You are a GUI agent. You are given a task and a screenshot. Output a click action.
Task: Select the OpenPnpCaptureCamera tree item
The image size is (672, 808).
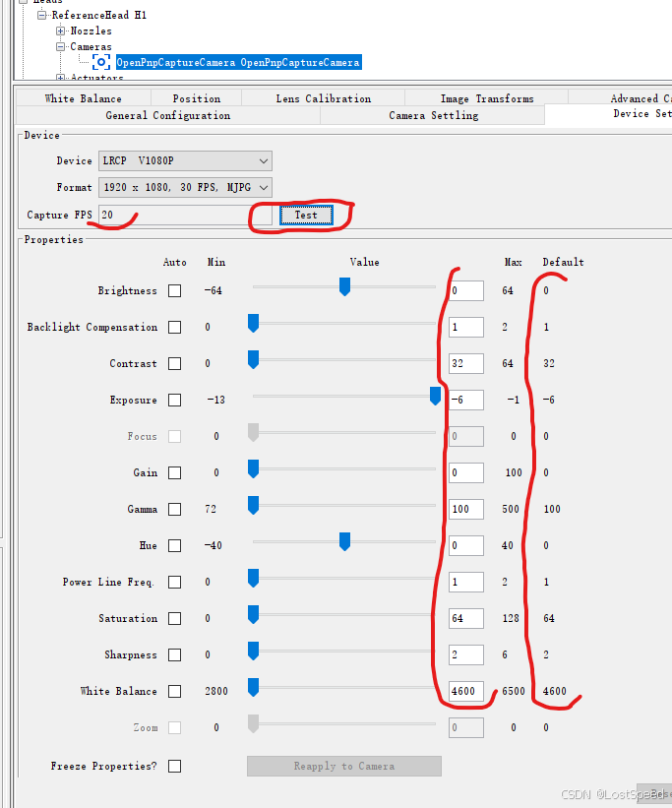239,62
